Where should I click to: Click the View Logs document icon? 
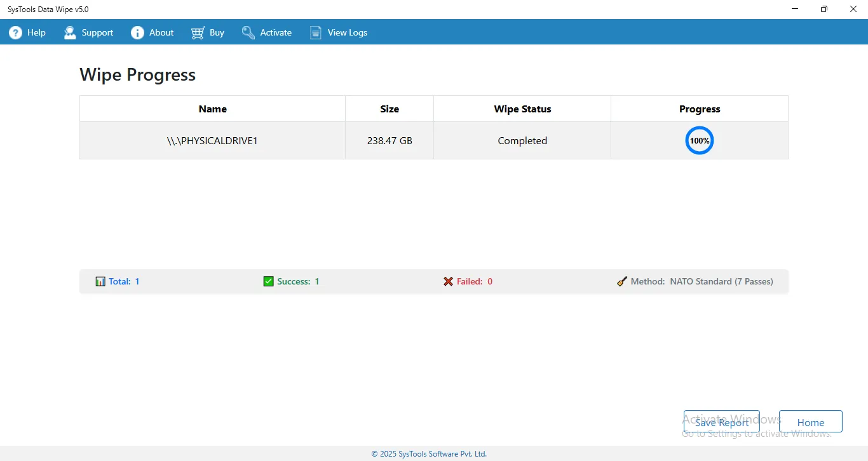(x=316, y=32)
